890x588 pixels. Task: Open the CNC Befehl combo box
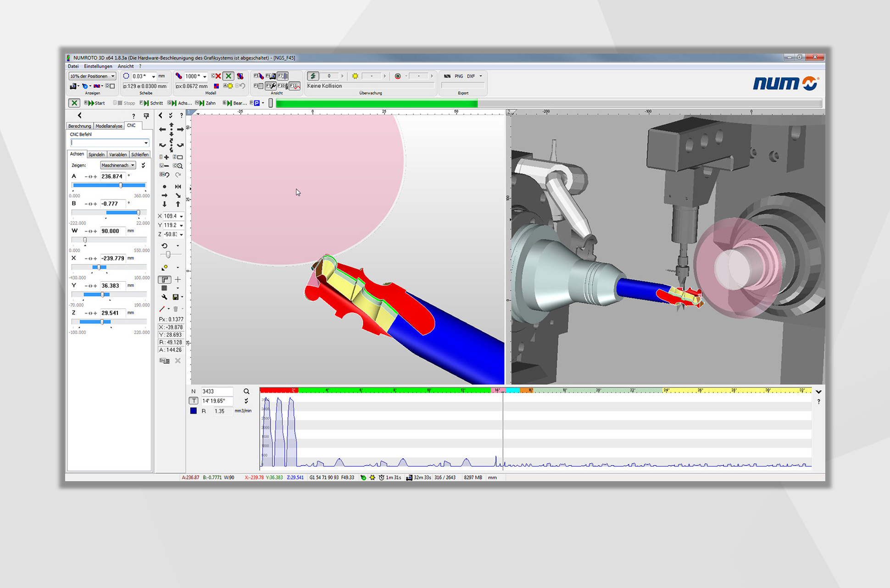coord(146,143)
